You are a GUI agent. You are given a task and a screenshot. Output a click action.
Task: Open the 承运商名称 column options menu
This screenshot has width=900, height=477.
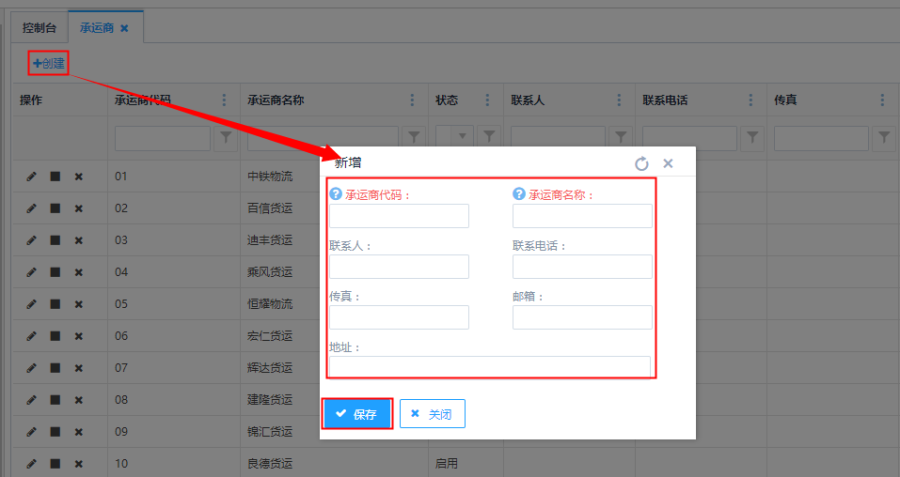pos(412,100)
